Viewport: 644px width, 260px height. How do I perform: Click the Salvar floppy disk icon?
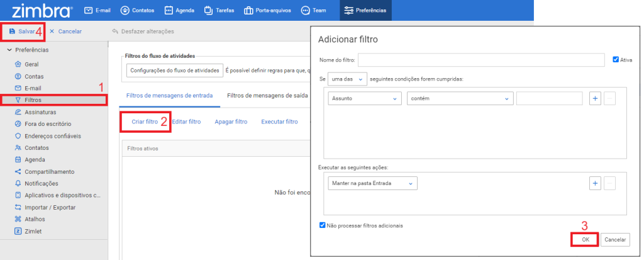point(12,31)
